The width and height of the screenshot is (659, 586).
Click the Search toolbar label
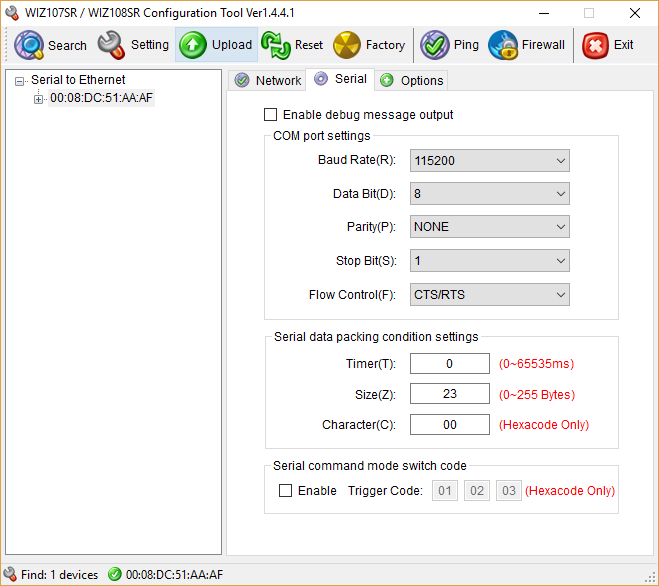67,45
